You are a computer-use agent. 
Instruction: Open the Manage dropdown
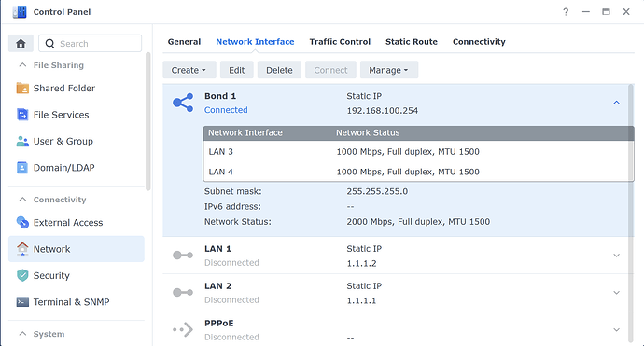pyautogui.click(x=389, y=70)
